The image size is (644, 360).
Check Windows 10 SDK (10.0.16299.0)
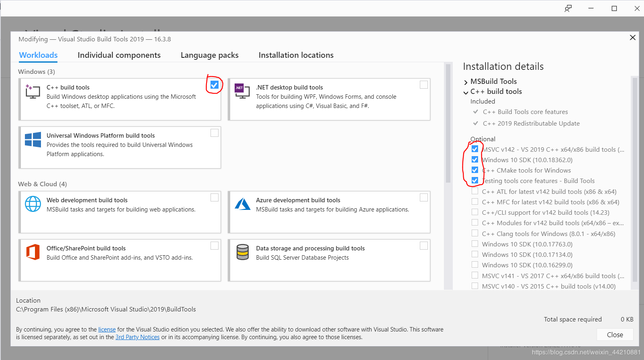[475, 264]
